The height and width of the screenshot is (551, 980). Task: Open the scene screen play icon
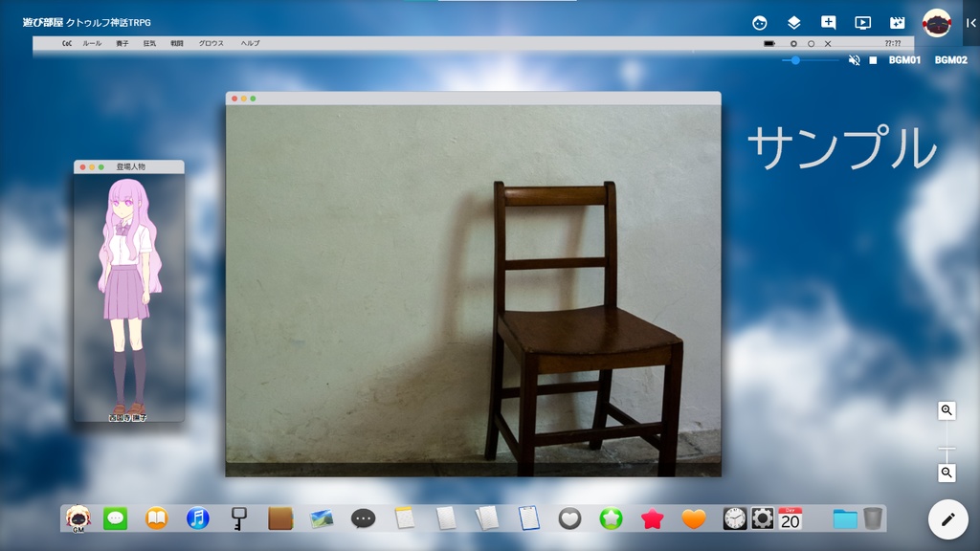point(862,23)
